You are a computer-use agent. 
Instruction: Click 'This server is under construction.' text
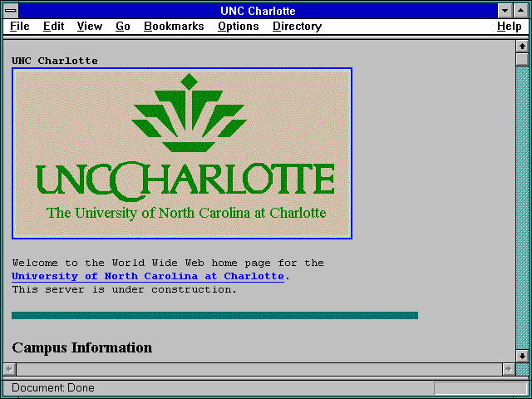pyautogui.click(x=124, y=290)
